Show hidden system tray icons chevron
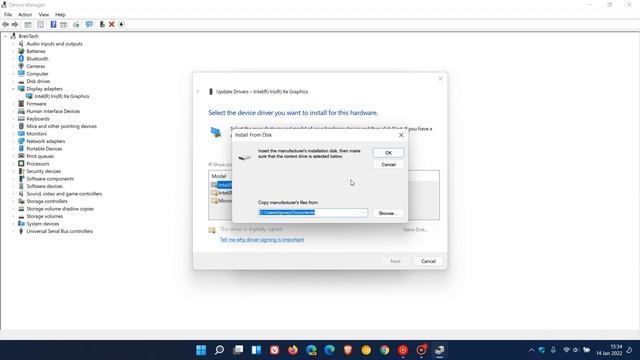Image resolution: width=640 pixels, height=360 pixels. point(531,350)
